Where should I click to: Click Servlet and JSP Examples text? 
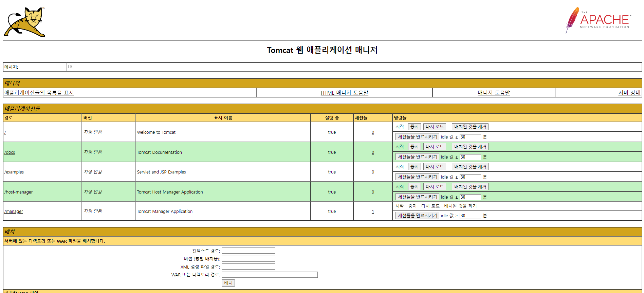[161, 172]
